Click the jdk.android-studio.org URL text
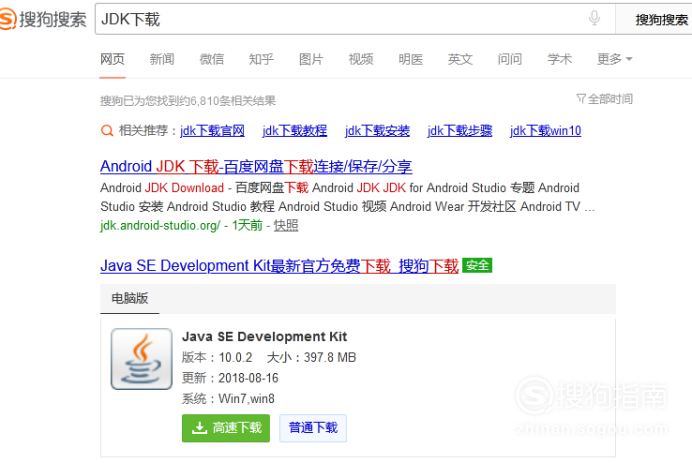This screenshot has height=463, width=692. (x=160, y=226)
